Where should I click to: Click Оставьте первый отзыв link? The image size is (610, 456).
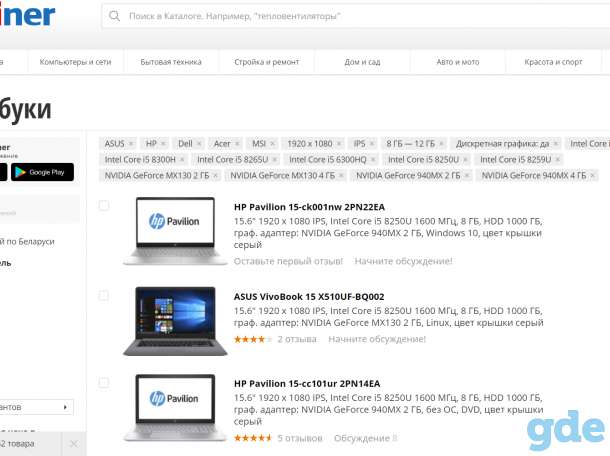coord(288,261)
